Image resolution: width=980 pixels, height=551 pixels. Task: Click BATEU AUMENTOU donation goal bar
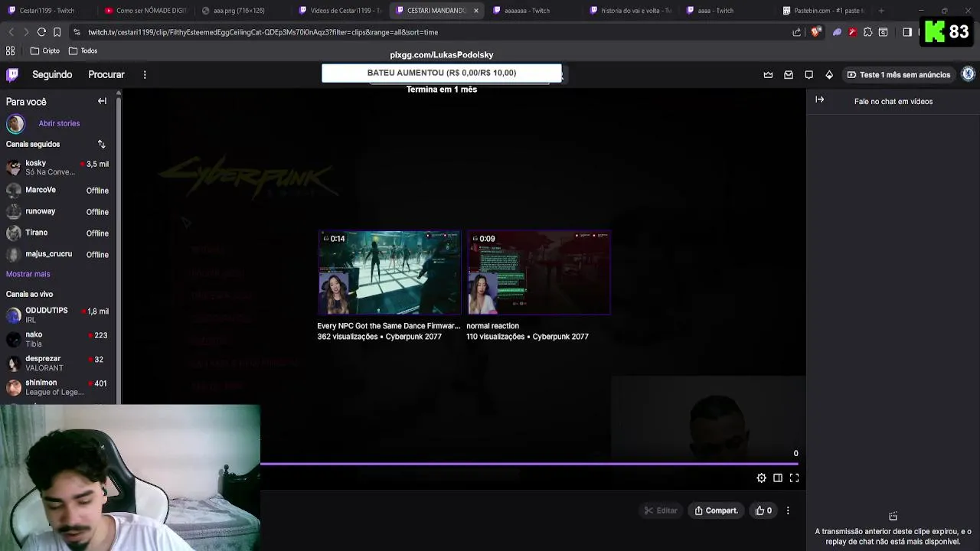click(x=442, y=73)
